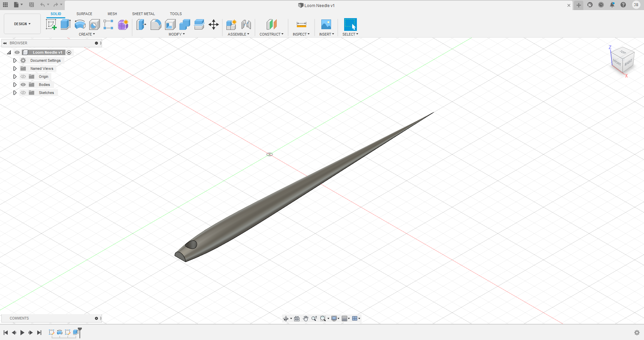Click the ViewCube TOP face
Screen dimensions: 644x340
pos(623,52)
